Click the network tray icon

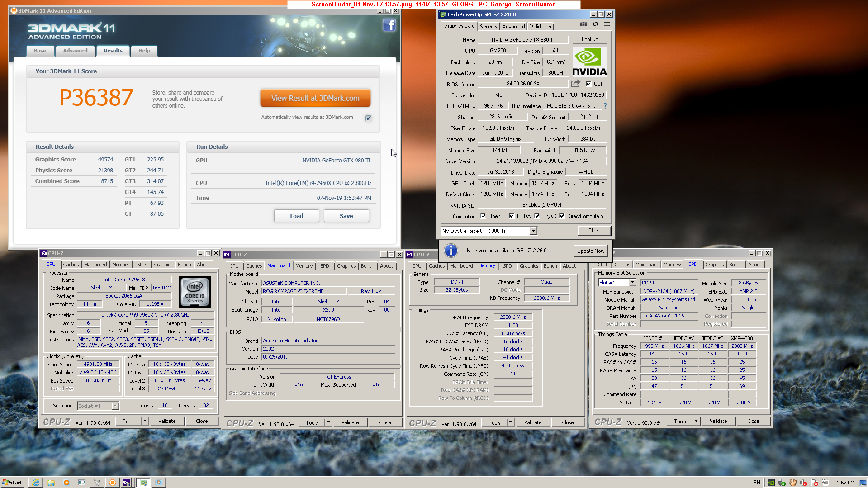(x=825, y=483)
